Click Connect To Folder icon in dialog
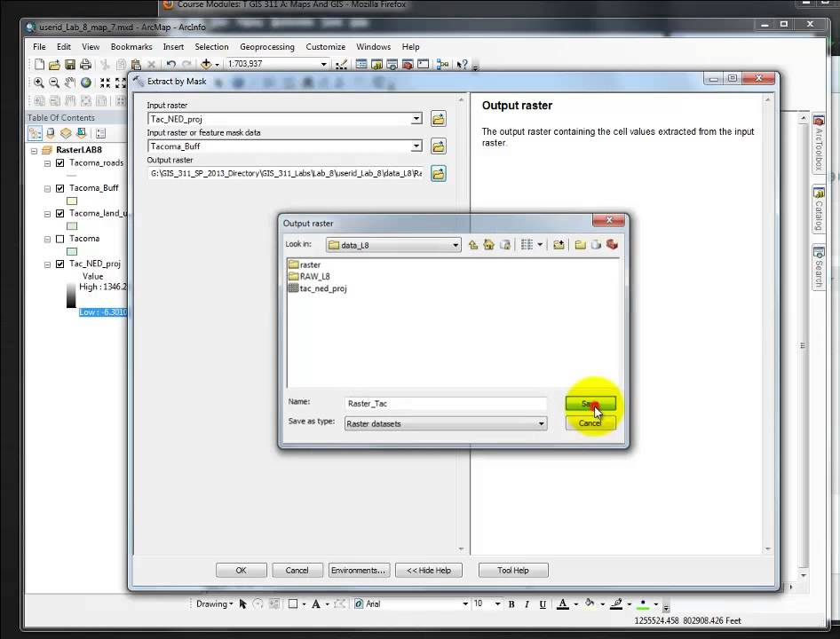This screenshot has width=840, height=639. 559,245
